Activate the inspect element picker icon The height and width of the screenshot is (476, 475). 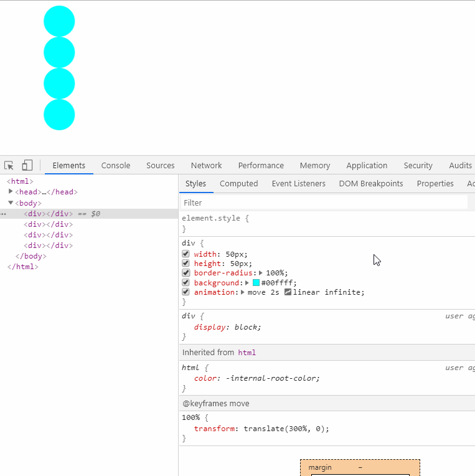pyautogui.click(x=9, y=166)
